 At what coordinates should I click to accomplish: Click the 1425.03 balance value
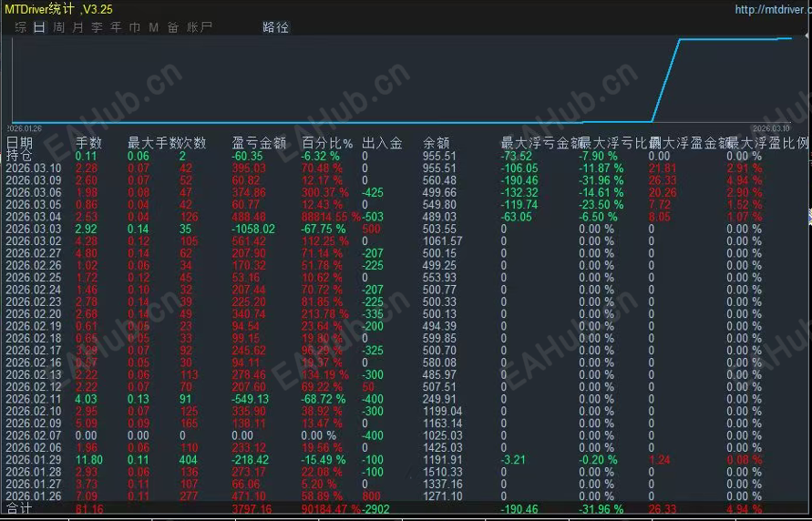point(442,448)
